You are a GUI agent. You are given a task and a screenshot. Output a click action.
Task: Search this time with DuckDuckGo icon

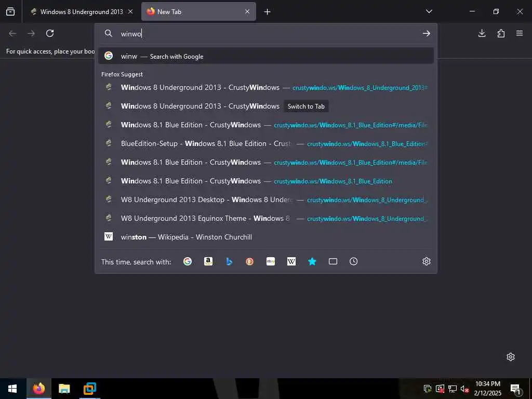point(250,261)
